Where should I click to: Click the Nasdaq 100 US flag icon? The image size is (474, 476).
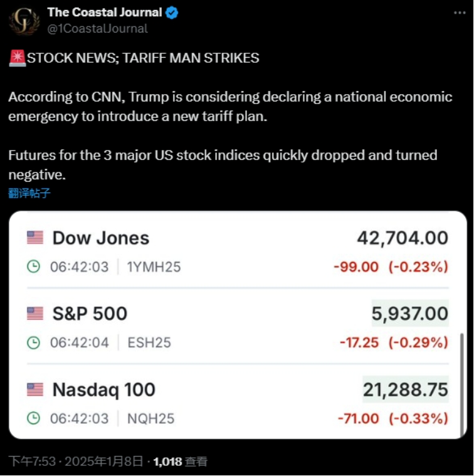35,389
